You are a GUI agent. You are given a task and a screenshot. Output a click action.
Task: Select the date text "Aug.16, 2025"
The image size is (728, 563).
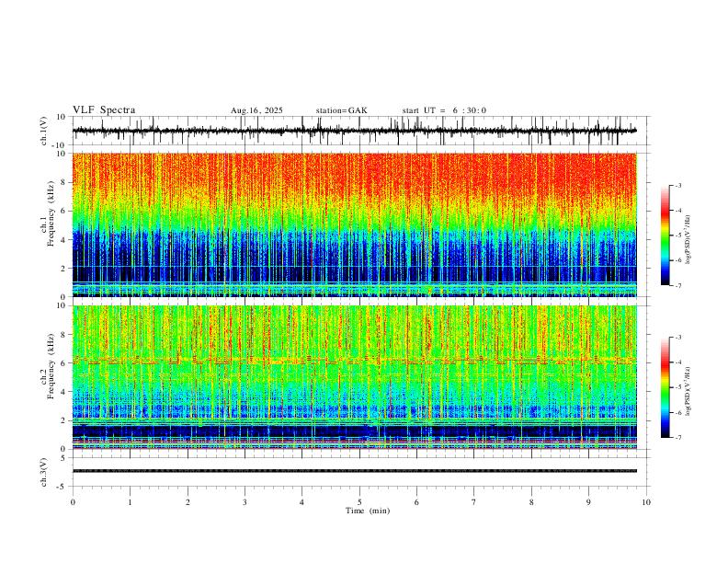[256, 110]
